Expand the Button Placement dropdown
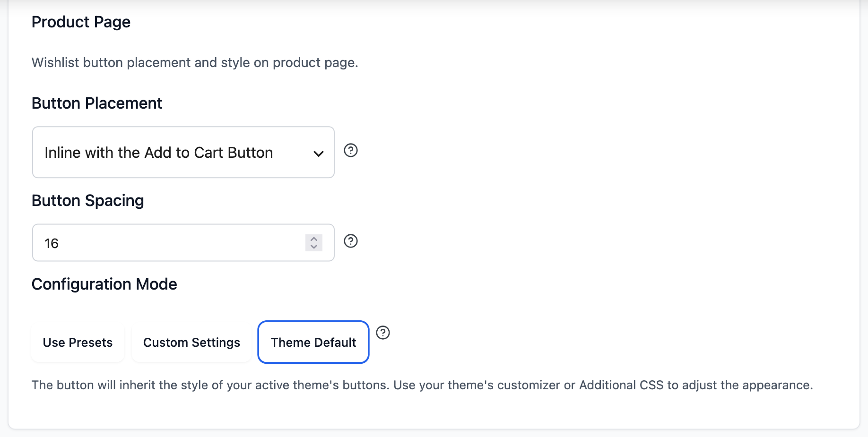The width and height of the screenshot is (868, 437). point(183,152)
